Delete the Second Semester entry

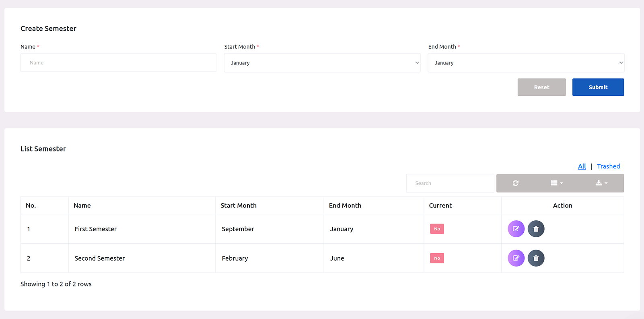point(536,258)
